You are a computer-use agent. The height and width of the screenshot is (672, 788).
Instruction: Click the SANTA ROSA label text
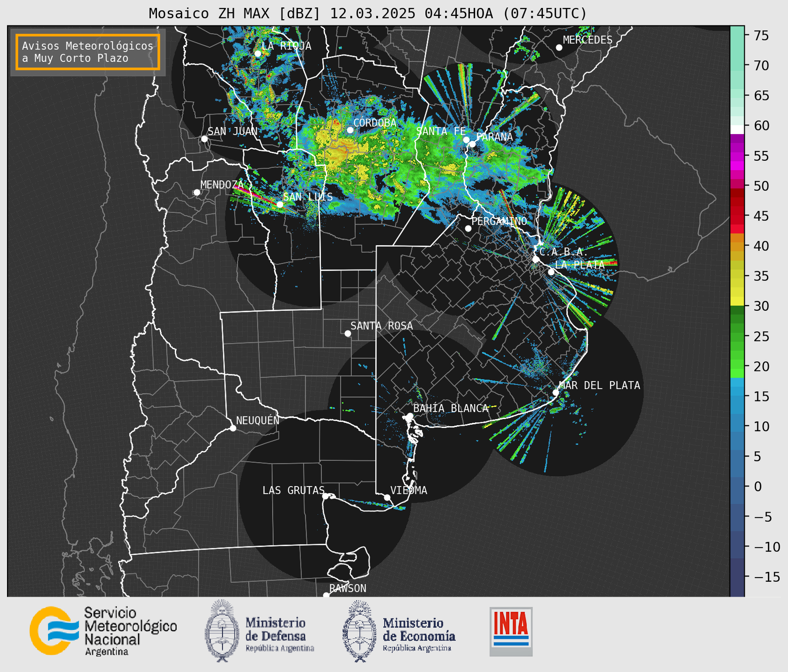[382, 326]
